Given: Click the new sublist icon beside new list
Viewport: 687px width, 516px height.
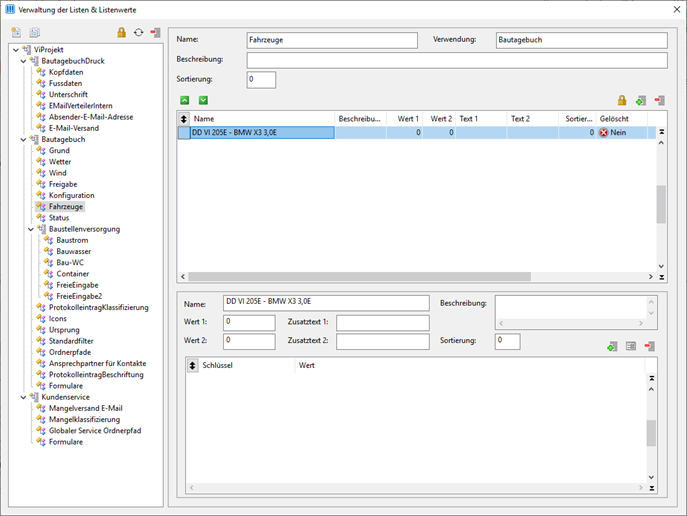Looking at the screenshot, I should 35,32.
